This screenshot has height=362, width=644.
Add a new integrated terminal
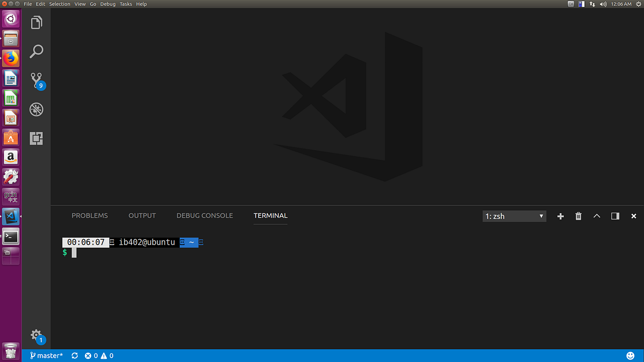[560, 216]
